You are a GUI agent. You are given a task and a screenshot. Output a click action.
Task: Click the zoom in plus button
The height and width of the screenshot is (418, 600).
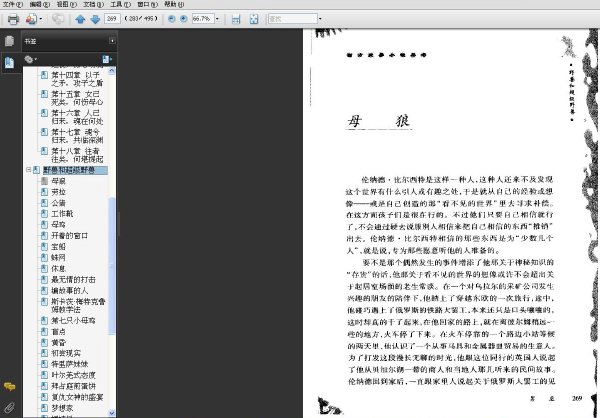[x=184, y=18]
